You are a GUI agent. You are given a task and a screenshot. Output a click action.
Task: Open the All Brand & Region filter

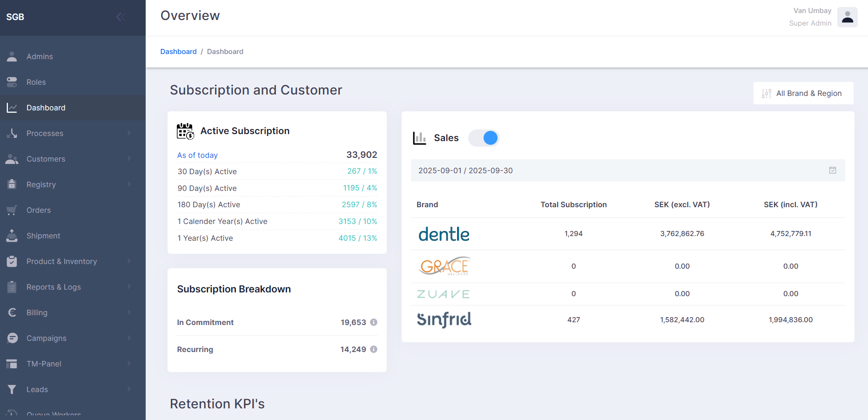(x=803, y=93)
